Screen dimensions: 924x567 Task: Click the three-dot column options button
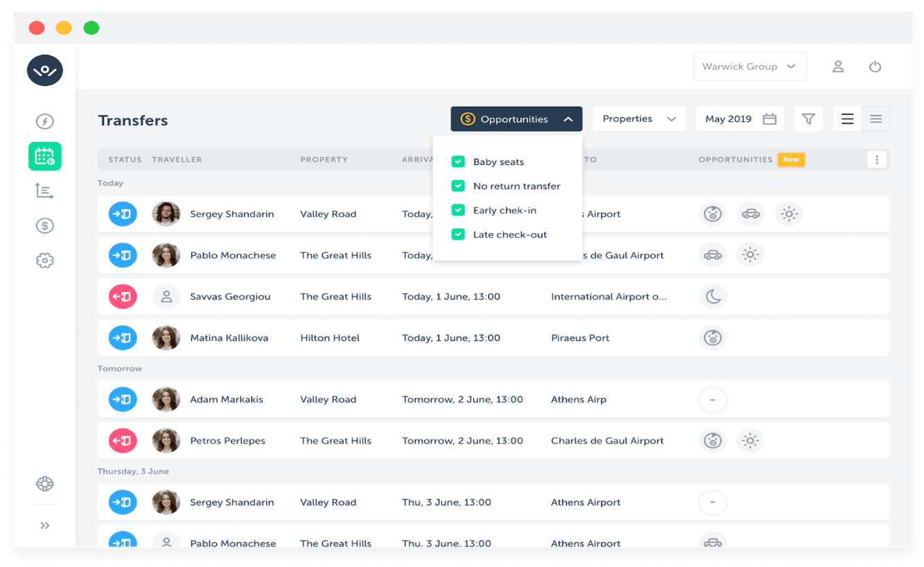[x=877, y=160]
